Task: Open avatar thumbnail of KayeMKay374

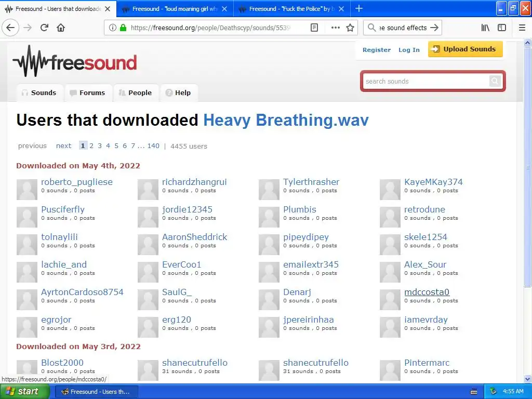Action: 390,190
